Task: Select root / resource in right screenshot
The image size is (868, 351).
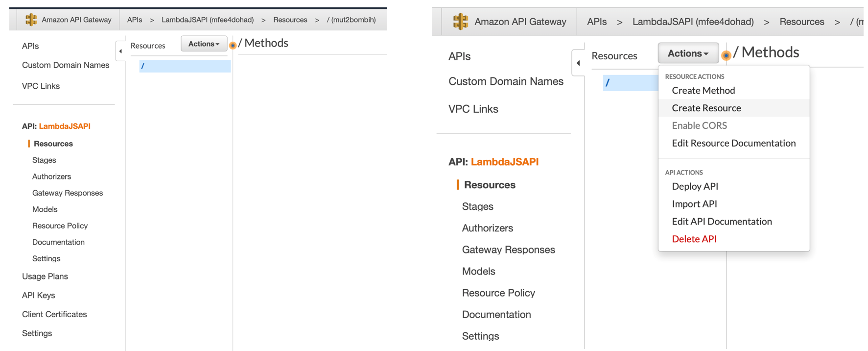Action: 631,83
